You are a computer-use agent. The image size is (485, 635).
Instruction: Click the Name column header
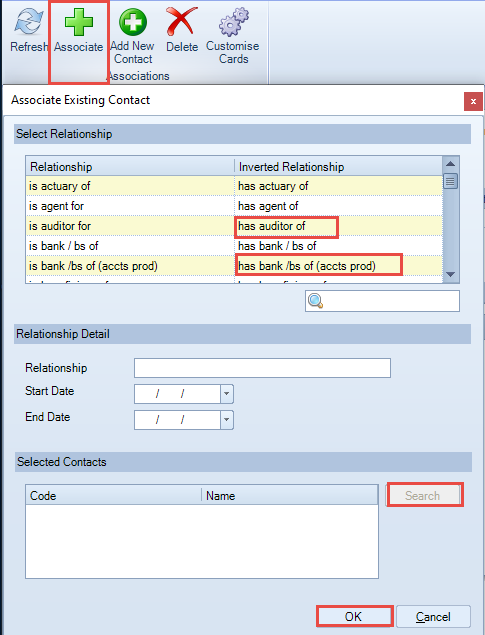click(290, 495)
